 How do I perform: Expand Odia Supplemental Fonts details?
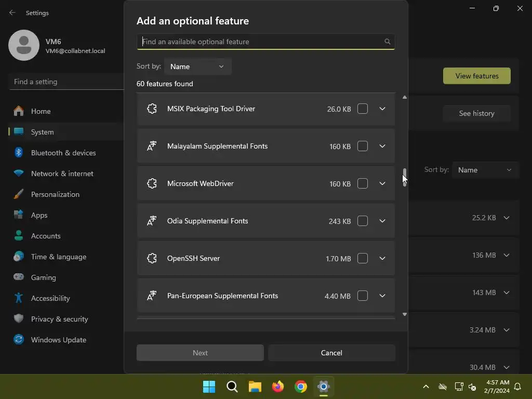click(x=382, y=221)
